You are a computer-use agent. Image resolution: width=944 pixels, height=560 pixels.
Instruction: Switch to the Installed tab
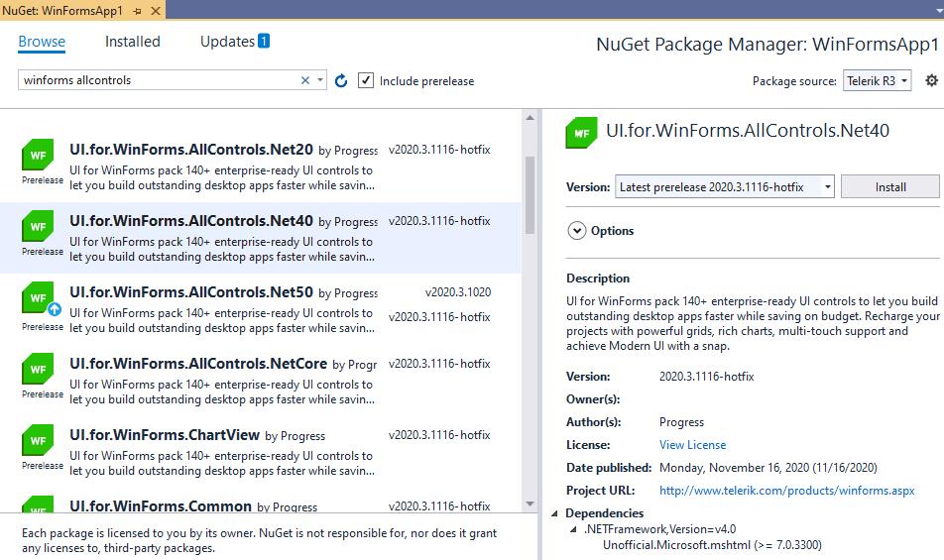[132, 42]
